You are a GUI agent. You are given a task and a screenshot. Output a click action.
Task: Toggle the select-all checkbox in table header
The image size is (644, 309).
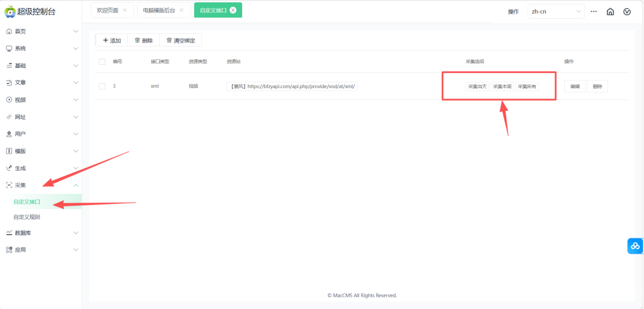pyautogui.click(x=102, y=61)
